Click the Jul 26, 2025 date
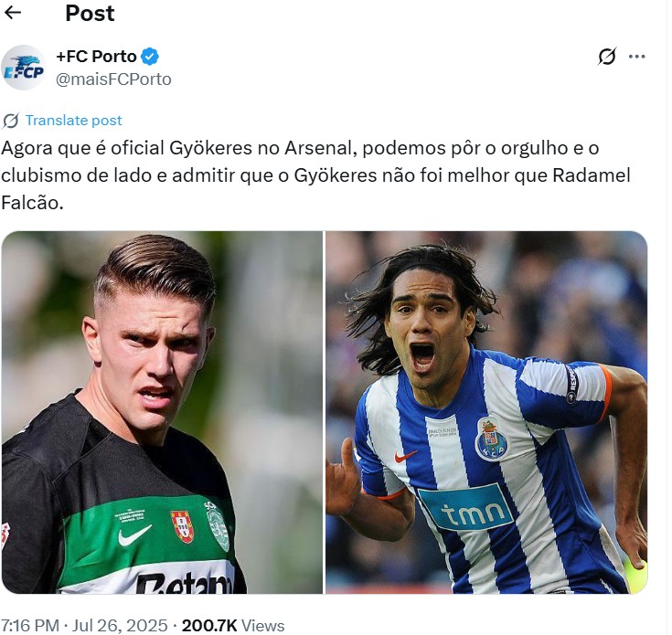The image size is (672, 635). tap(119, 625)
